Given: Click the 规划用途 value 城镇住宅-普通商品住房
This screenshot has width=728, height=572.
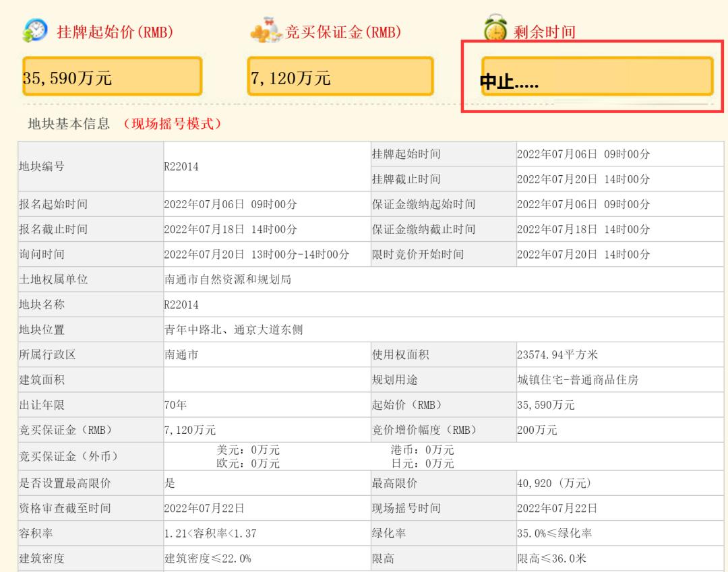Looking at the screenshot, I should [x=578, y=380].
